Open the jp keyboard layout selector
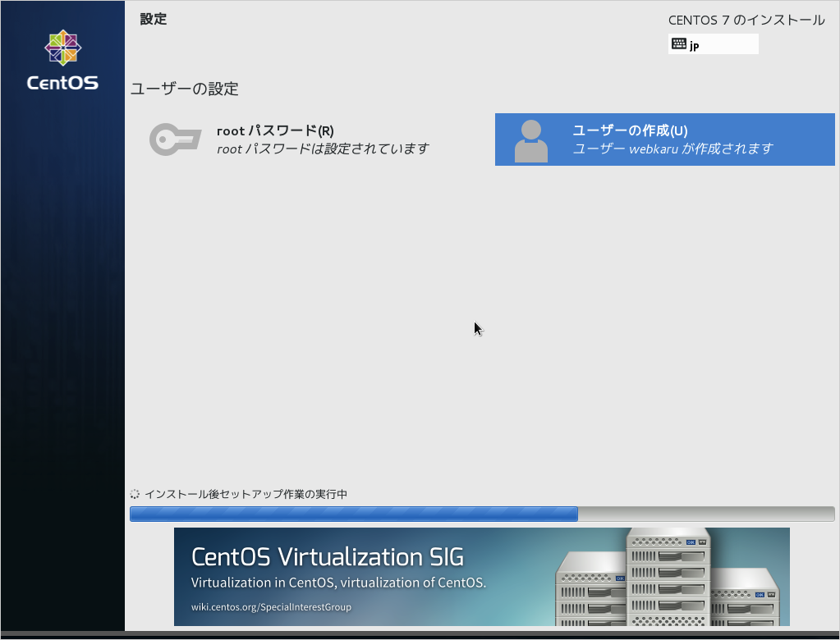840x640 pixels. coord(713,43)
